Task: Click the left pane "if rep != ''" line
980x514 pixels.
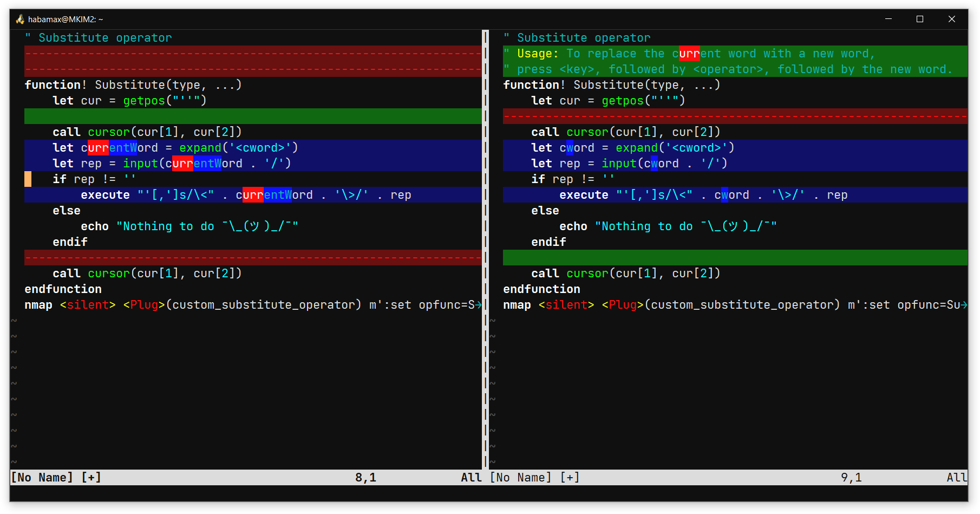Action: click(95, 179)
